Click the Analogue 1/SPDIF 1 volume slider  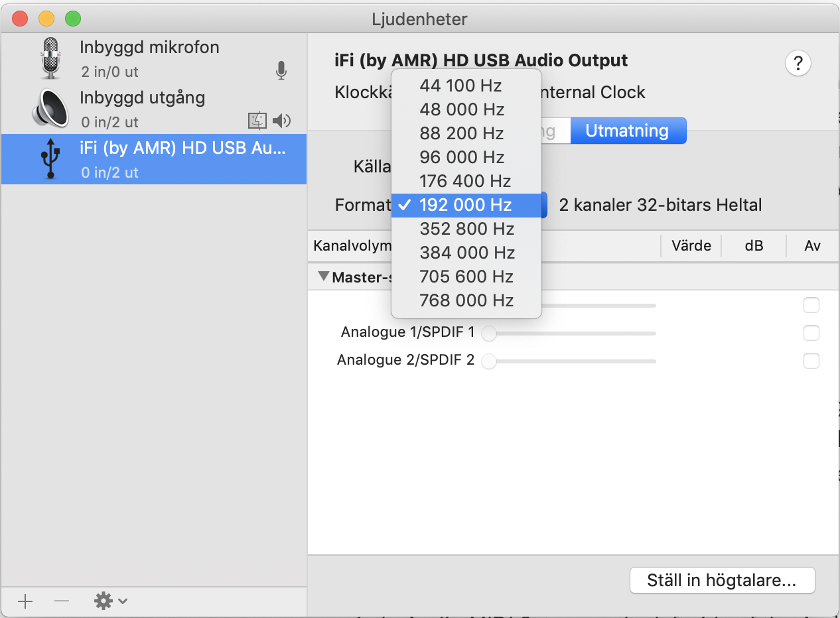572,333
